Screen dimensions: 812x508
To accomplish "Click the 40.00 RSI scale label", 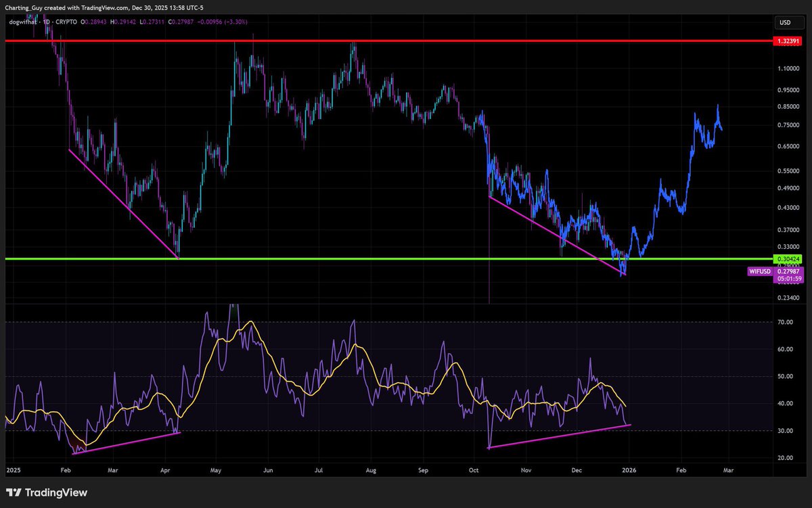I will (786, 404).
